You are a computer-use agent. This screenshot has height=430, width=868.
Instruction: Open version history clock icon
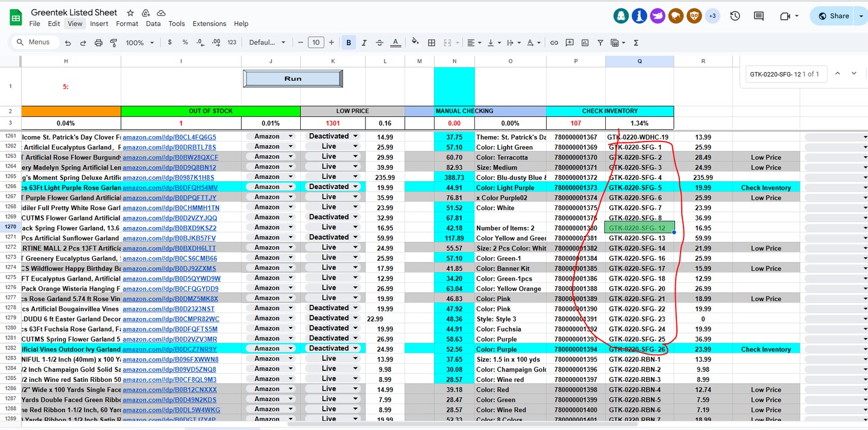[735, 16]
